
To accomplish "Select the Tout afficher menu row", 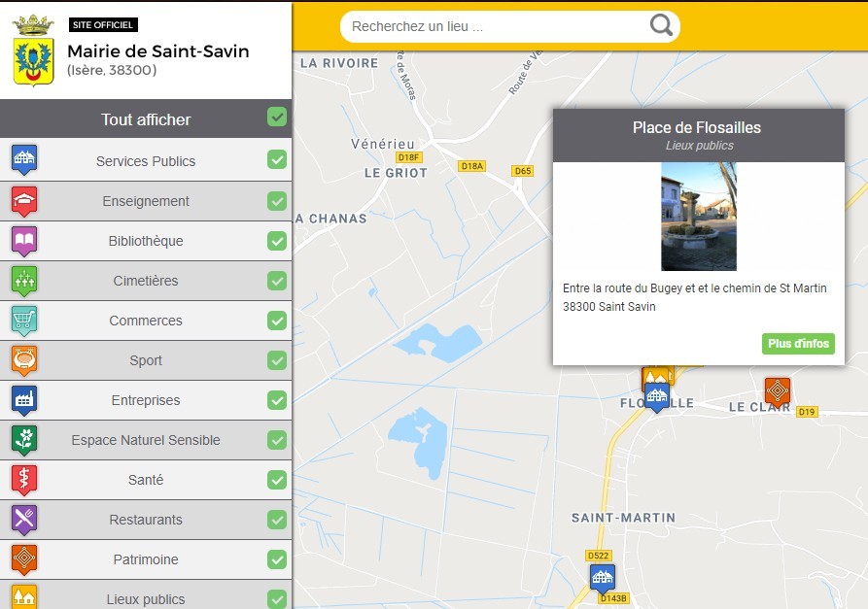I will [146, 118].
